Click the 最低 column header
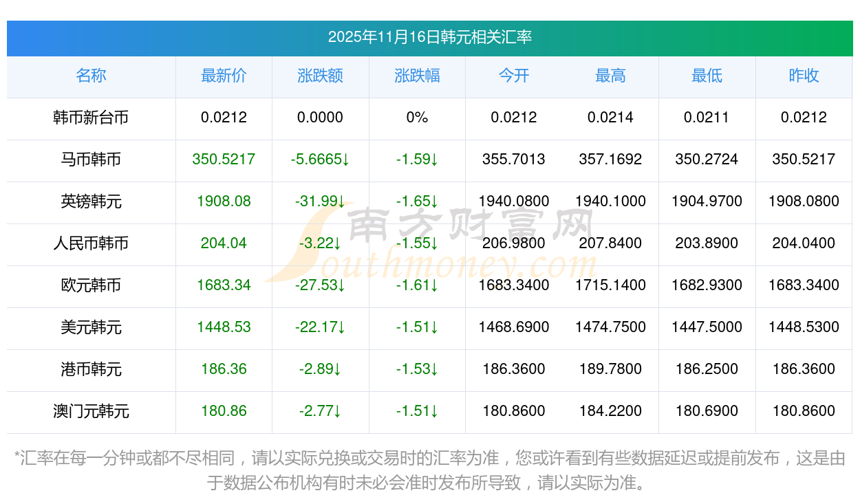The width and height of the screenshot is (860, 504). point(707,76)
